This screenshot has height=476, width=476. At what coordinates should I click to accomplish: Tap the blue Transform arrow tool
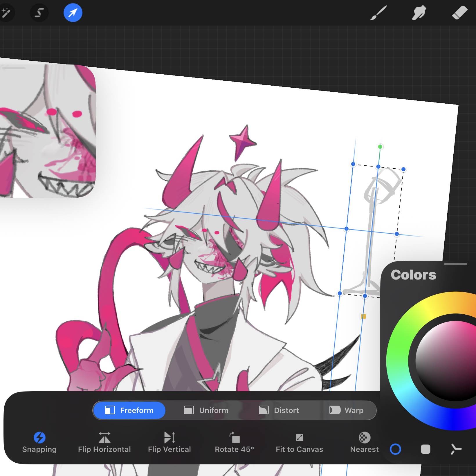[73, 13]
